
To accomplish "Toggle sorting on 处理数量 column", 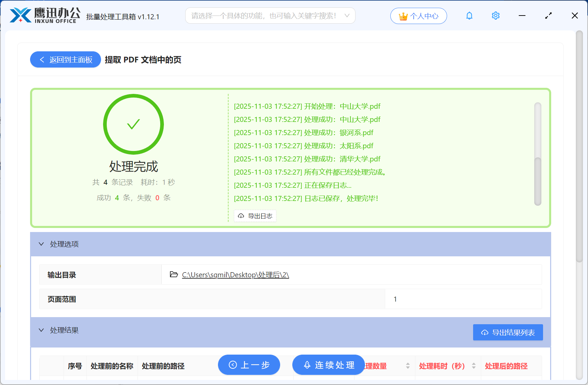I will coord(407,366).
